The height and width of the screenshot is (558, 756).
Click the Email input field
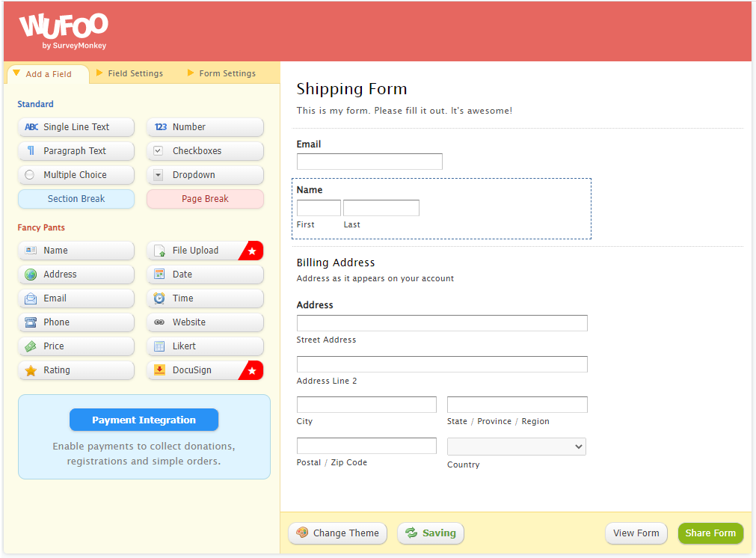point(369,162)
